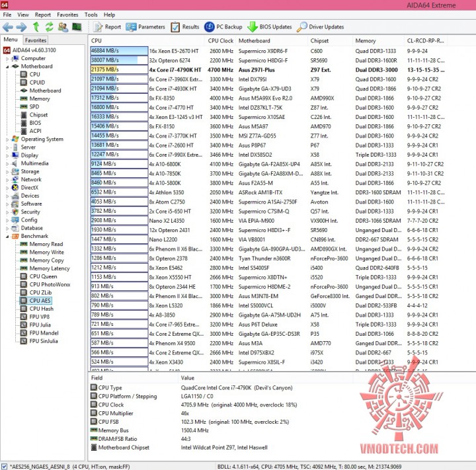Screen dimensions: 476x470
Task: Click the Forward arrow toolbar icon
Action: (21, 27)
